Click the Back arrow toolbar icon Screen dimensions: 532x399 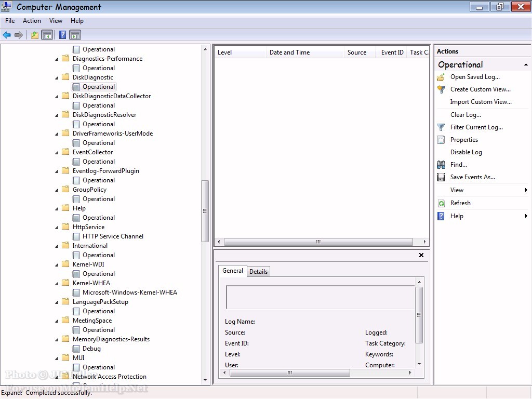tap(7, 35)
